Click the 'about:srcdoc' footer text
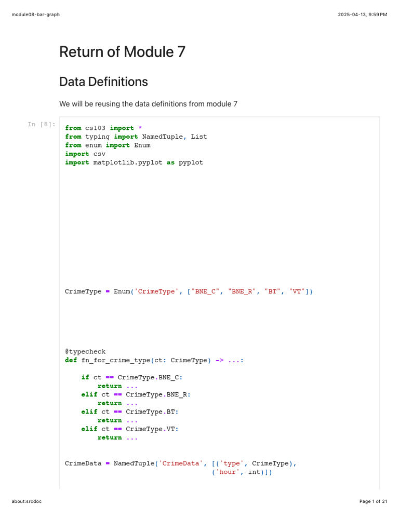Screen dimensions: 399x532 point(26,501)
